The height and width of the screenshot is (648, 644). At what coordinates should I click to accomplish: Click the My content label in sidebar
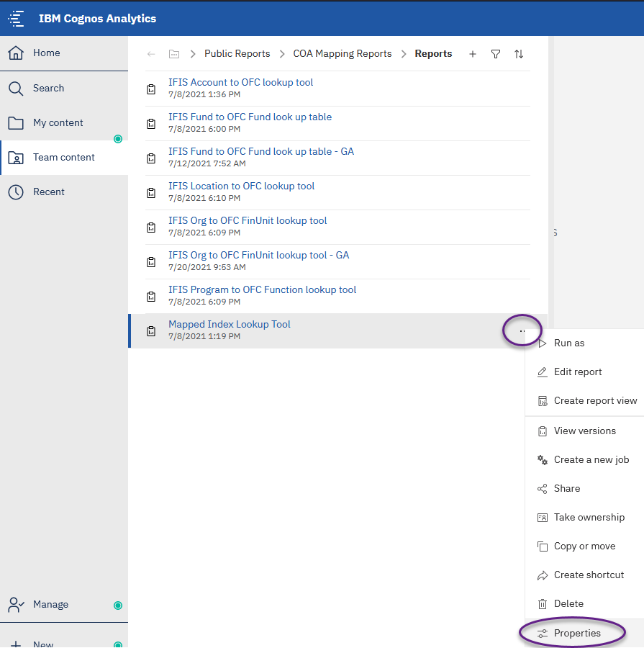(x=58, y=123)
